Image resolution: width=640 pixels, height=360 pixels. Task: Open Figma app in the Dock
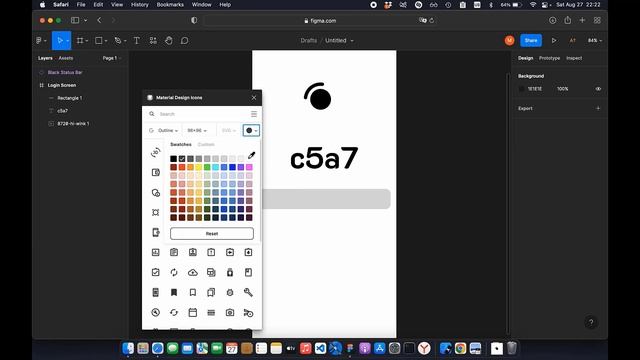click(350, 348)
